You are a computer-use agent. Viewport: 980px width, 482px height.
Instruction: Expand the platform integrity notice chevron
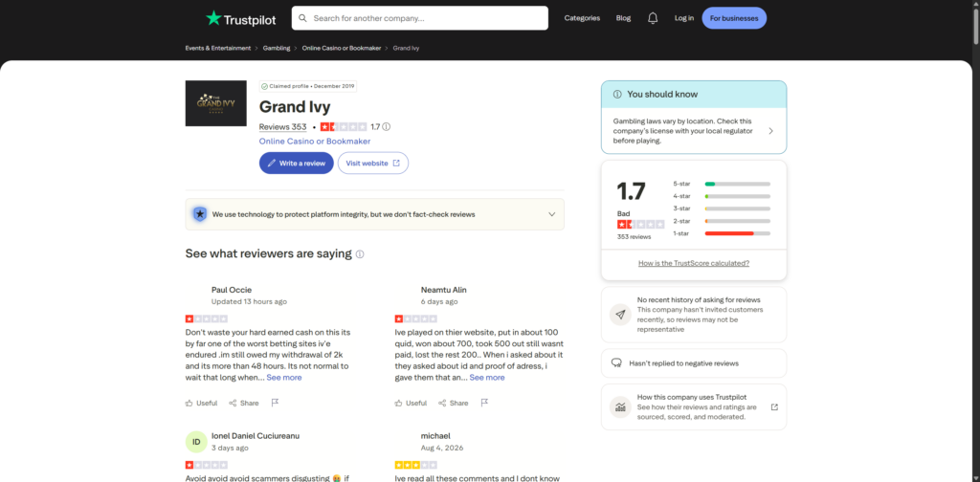(x=552, y=214)
